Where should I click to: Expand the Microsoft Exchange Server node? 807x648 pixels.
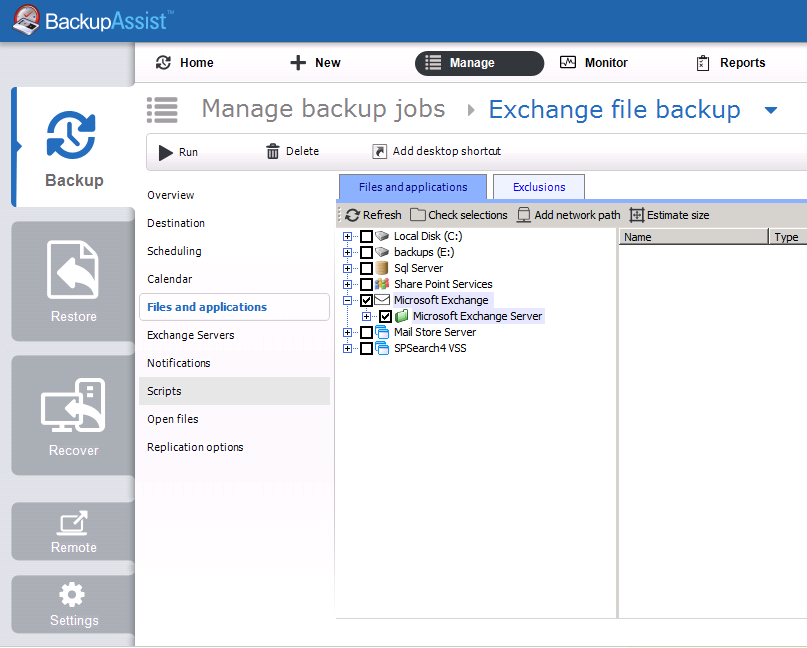[x=366, y=316]
